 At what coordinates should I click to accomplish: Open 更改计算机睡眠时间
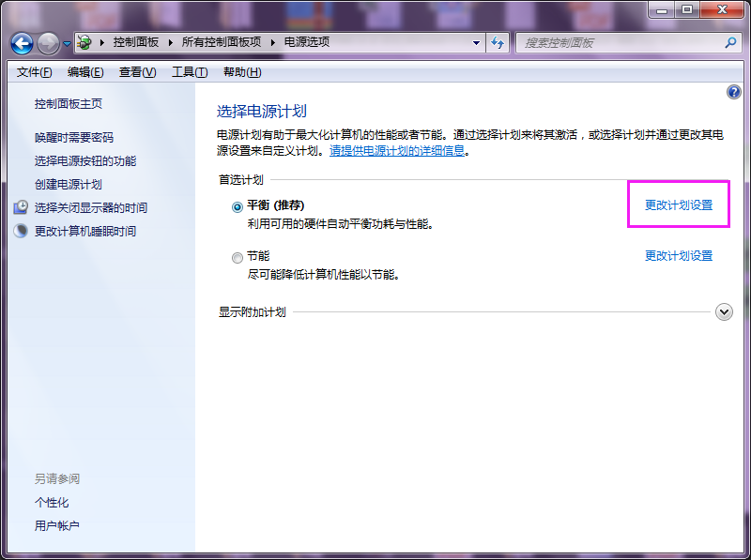[85, 231]
